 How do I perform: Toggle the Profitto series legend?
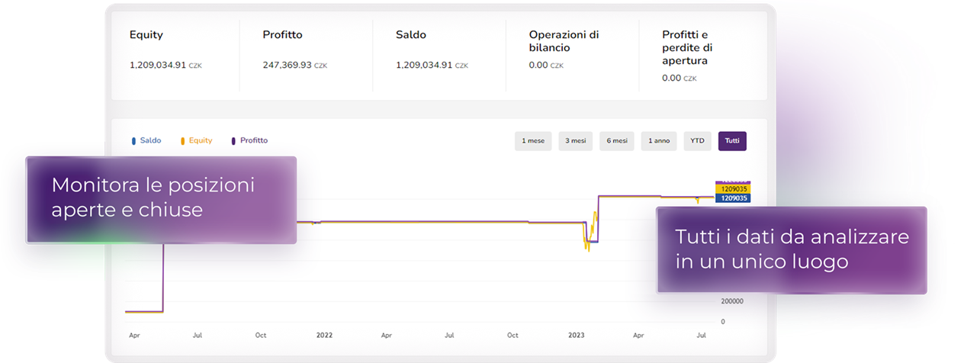249,141
